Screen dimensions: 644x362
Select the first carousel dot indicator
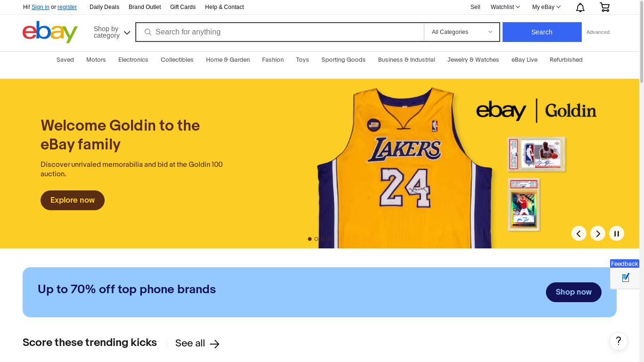tap(310, 239)
